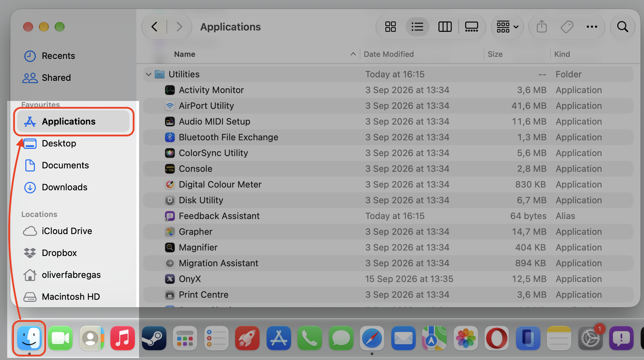This screenshot has height=360, width=644.
Task: Switch to list view
Action: (x=417, y=27)
